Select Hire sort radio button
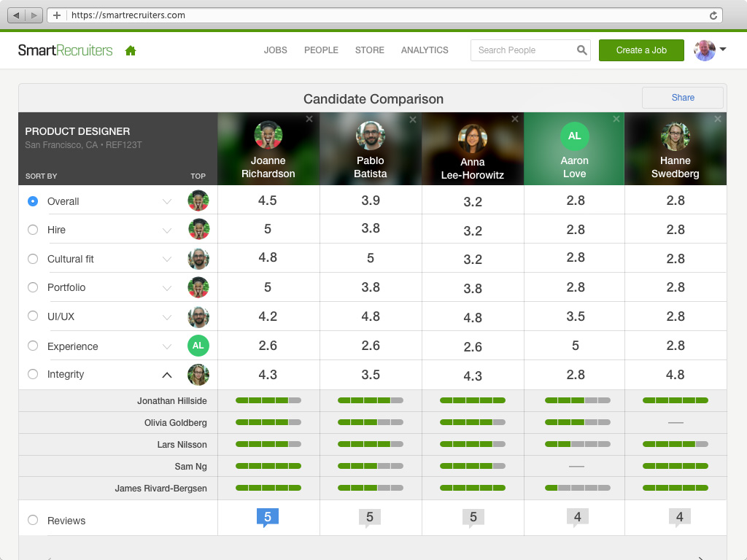Screen dimensions: 747x560 point(33,230)
